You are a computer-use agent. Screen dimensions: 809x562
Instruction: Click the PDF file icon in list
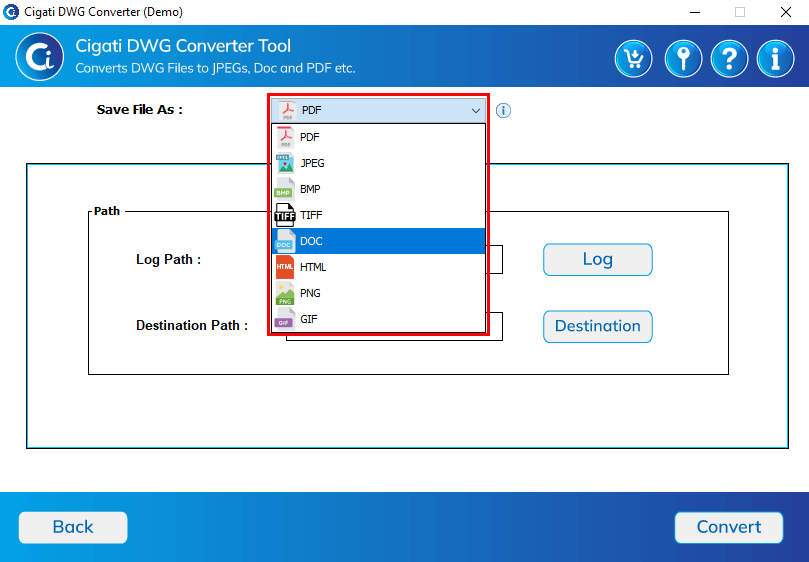[285, 137]
